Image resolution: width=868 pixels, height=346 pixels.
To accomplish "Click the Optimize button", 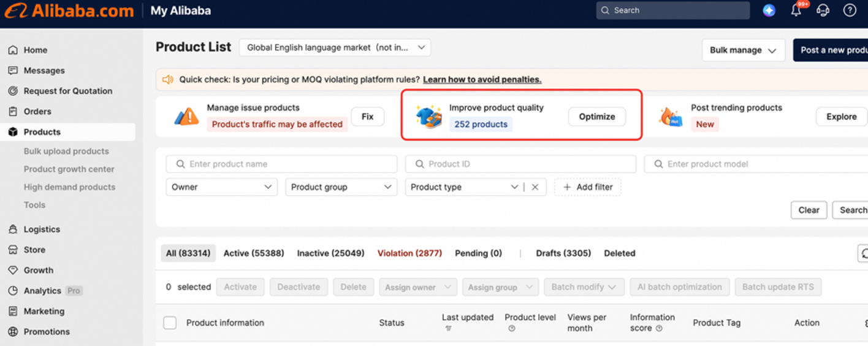I will click(597, 117).
